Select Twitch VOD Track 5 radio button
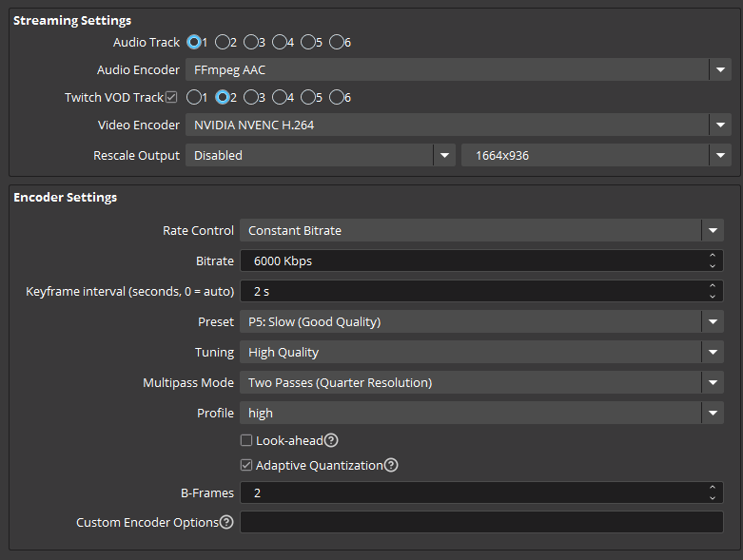The width and height of the screenshot is (743, 560). pyautogui.click(x=307, y=97)
